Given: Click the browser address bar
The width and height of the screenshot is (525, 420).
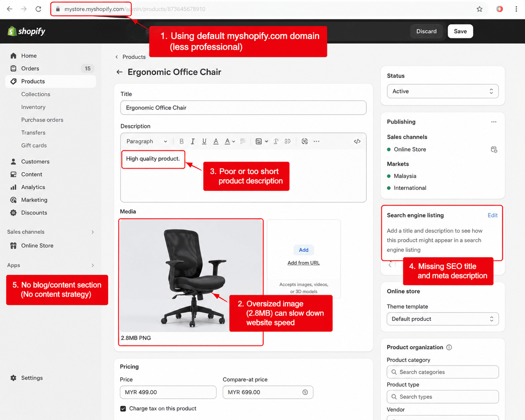Looking at the screenshot, I should (x=262, y=9).
